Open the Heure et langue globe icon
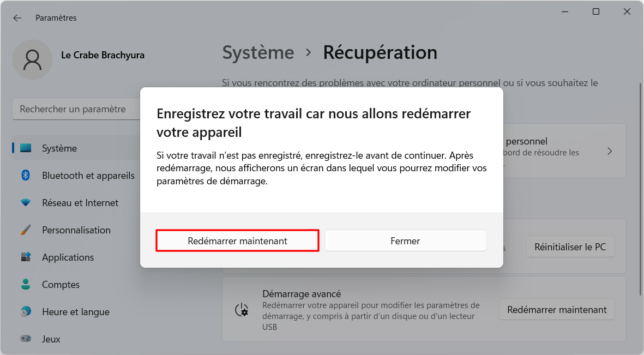Image resolution: width=644 pixels, height=355 pixels. tap(26, 312)
